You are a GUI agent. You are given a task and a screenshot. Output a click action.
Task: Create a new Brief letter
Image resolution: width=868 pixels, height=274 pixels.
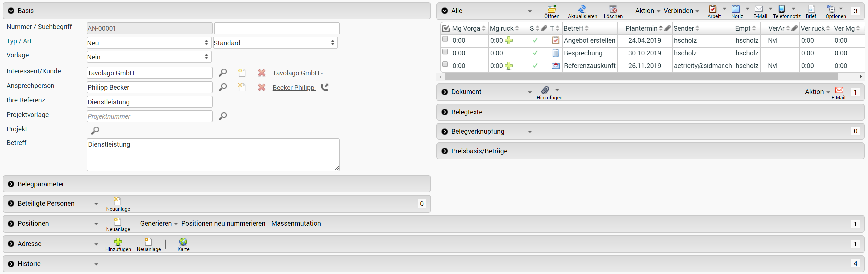[x=812, y=9]
